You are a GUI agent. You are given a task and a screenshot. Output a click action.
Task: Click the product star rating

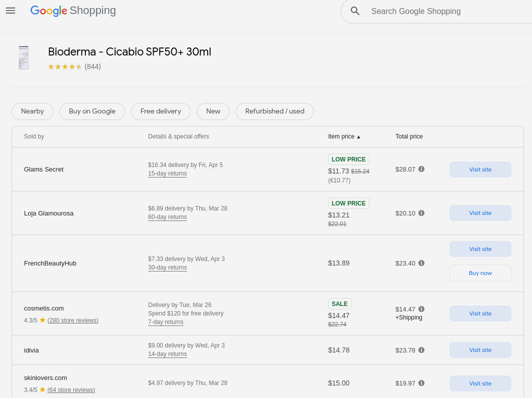tap(65, 67)
